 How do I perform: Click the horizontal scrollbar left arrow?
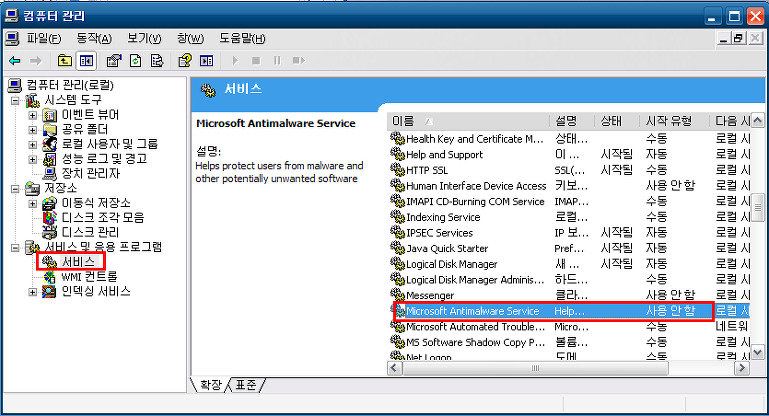click(394, 368)
